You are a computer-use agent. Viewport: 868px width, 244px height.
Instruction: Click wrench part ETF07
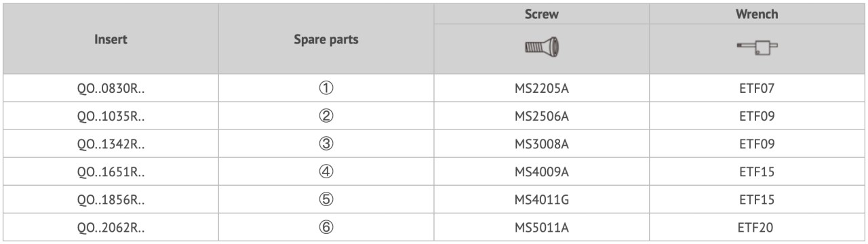coord(756,88)
